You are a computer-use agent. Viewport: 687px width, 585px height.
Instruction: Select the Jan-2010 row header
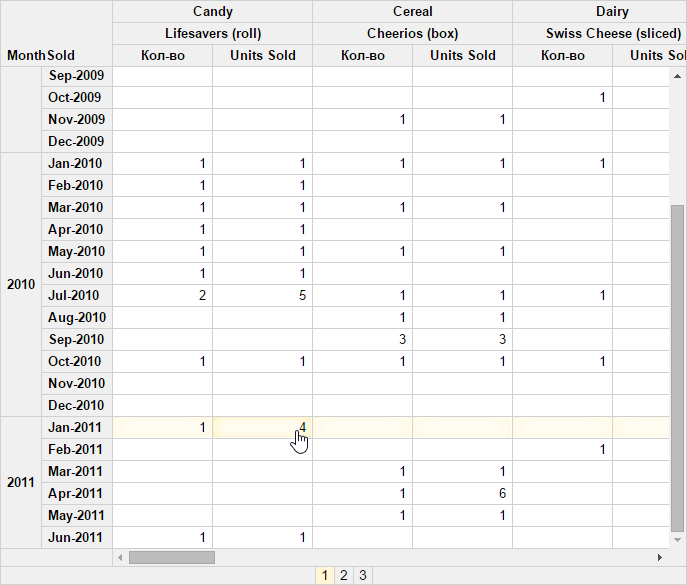pos(77,163)
